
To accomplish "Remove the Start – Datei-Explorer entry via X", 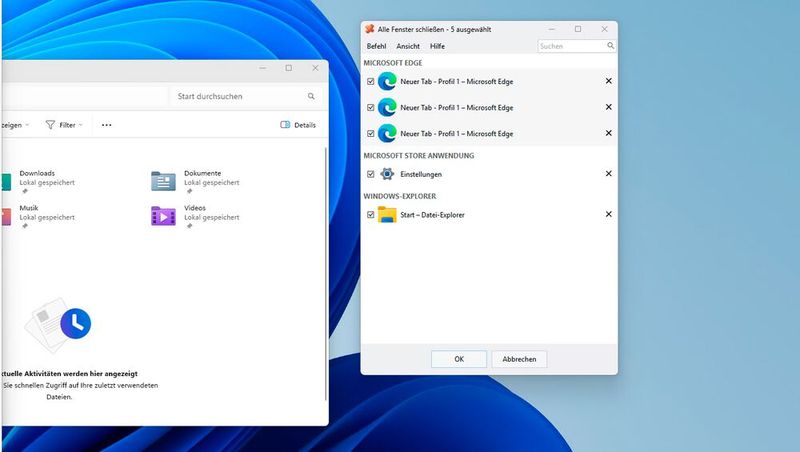I will pos(608,214).
